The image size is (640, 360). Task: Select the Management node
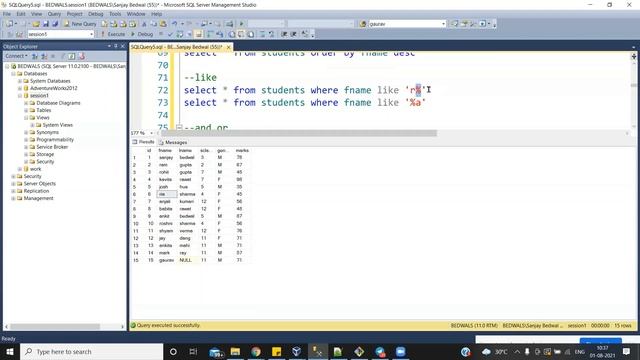(x=38, y=198)
